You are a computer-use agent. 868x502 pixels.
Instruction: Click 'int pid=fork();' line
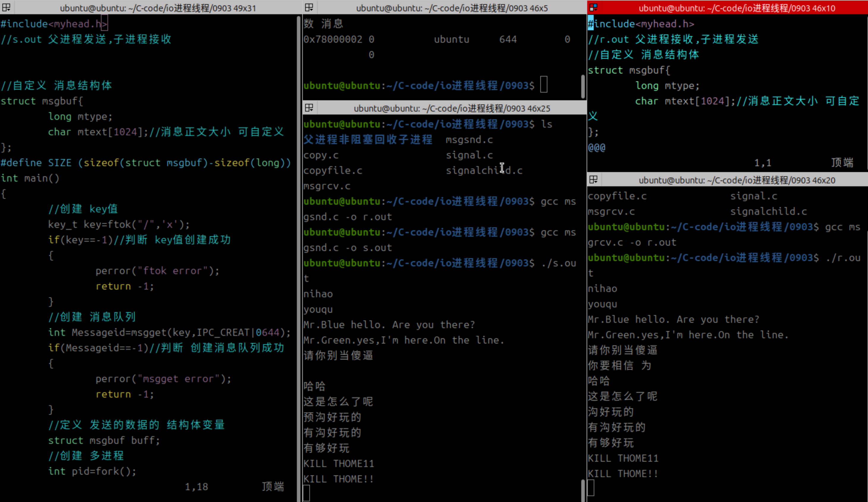tap(92, 471)
